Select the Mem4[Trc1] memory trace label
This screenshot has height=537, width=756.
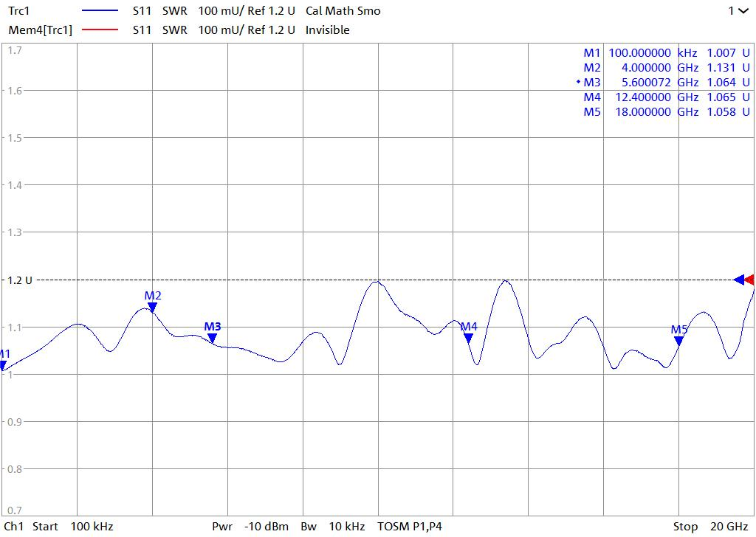click(40, 30)
